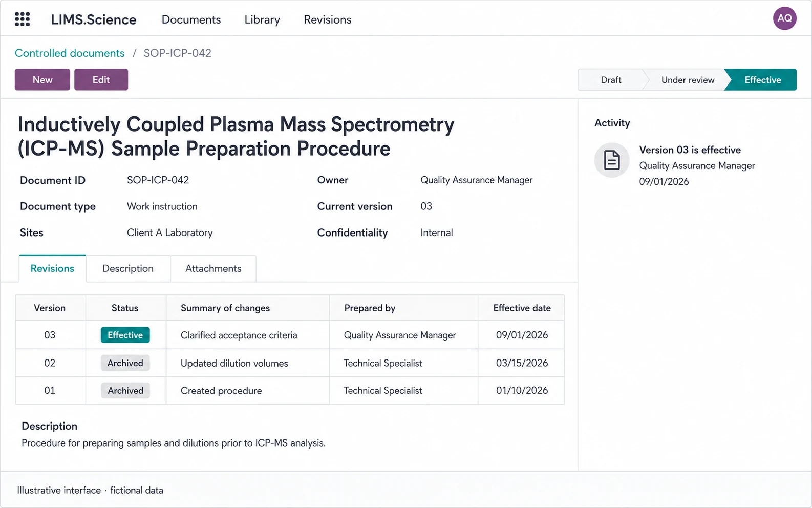
Task: Click the Edit button
Action: click(x=101, y=80)
